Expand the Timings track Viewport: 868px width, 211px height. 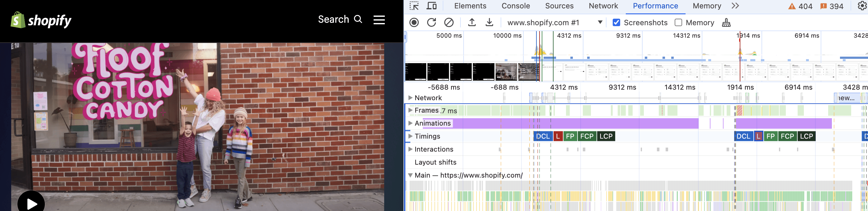click(410, 136)
